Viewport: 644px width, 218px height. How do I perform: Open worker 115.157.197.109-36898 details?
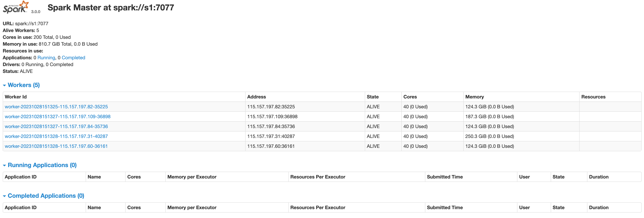[x=57, y=116]
